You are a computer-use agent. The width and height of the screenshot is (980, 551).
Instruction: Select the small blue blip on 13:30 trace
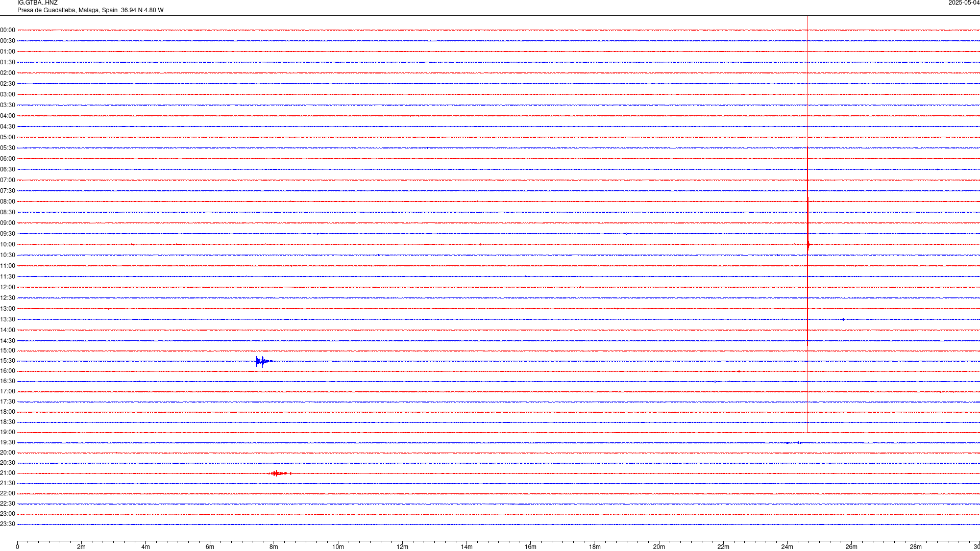coord(843,319)
